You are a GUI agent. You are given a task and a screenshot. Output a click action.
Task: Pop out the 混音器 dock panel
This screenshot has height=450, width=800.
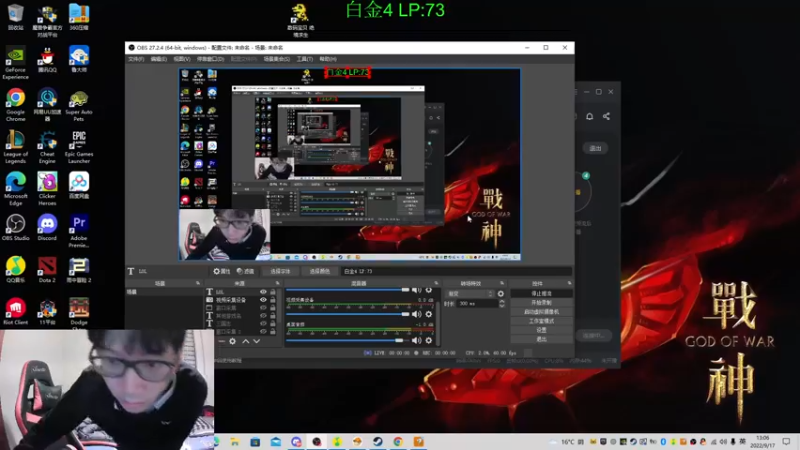click(436, 283)
